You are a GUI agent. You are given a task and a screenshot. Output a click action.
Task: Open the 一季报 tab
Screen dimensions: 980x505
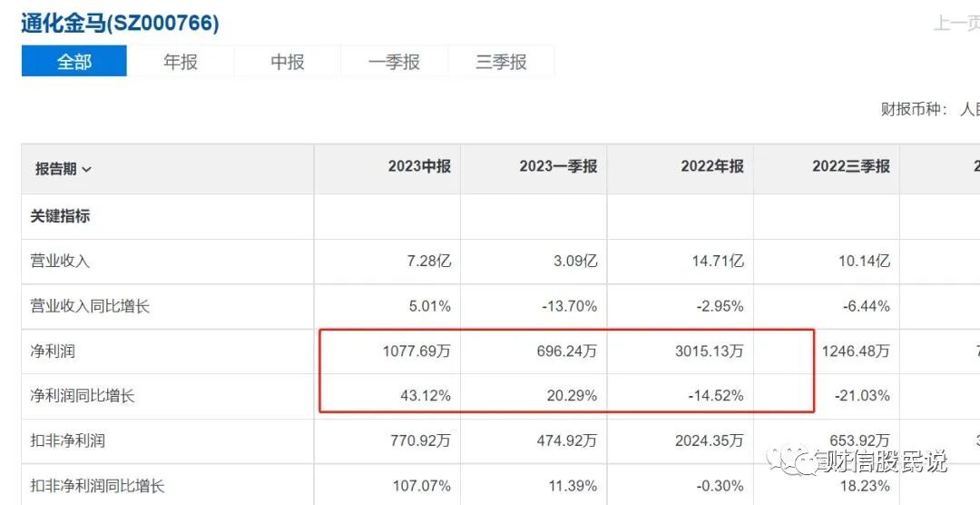(x=395, y=61)
